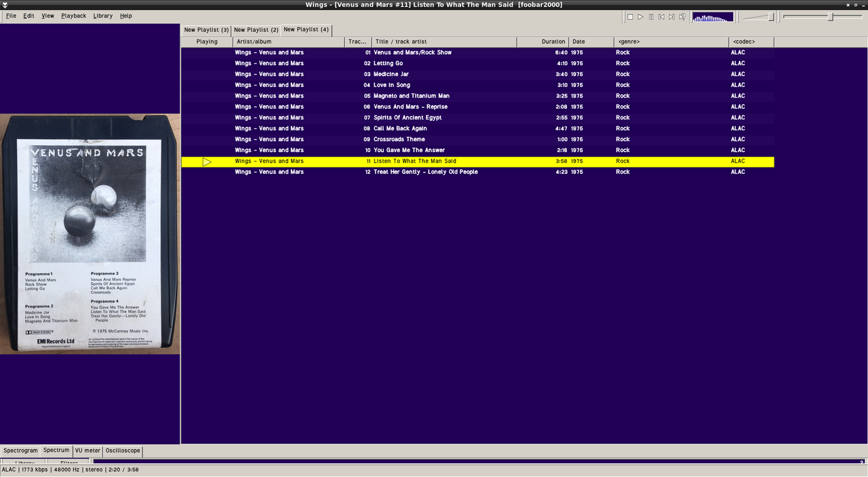This screenshot has width=868, height=477.
Task: Select the Love In Song track
Action: click(x=477, y=85)
